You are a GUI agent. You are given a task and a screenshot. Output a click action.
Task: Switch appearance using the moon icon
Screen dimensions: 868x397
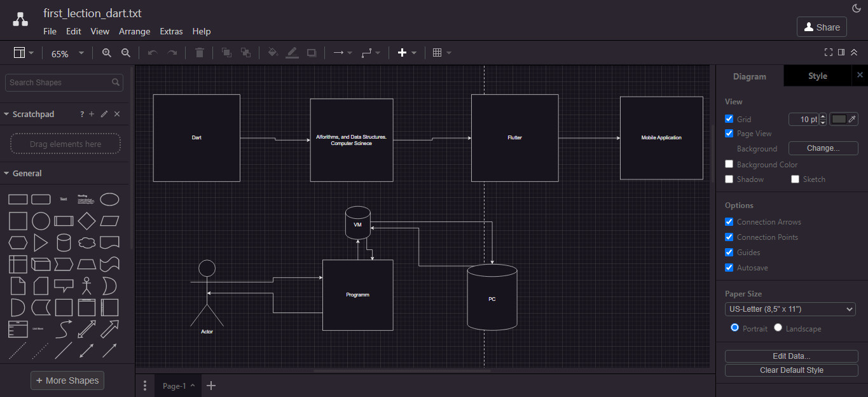click(x=856, y=8)
